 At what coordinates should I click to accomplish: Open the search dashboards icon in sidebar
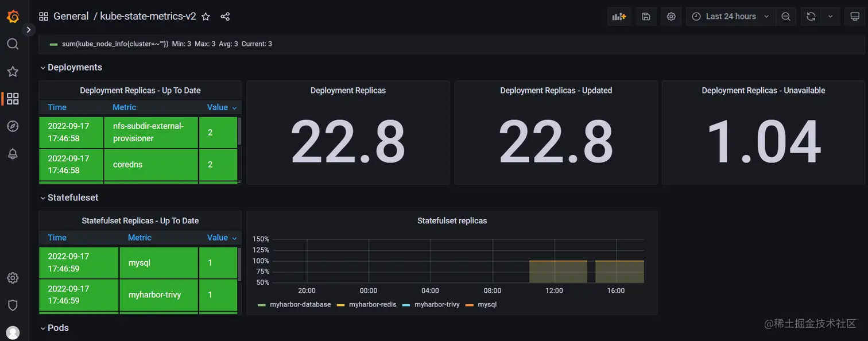point(13,44)
